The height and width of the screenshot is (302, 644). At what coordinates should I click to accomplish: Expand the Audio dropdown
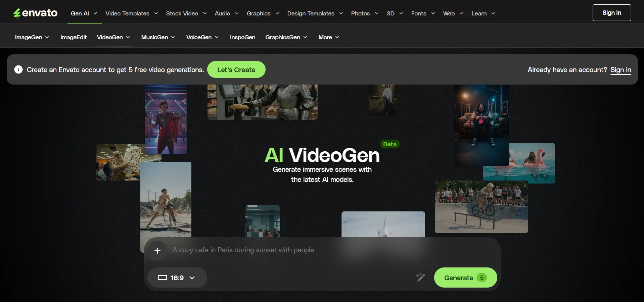coord(226,13)
